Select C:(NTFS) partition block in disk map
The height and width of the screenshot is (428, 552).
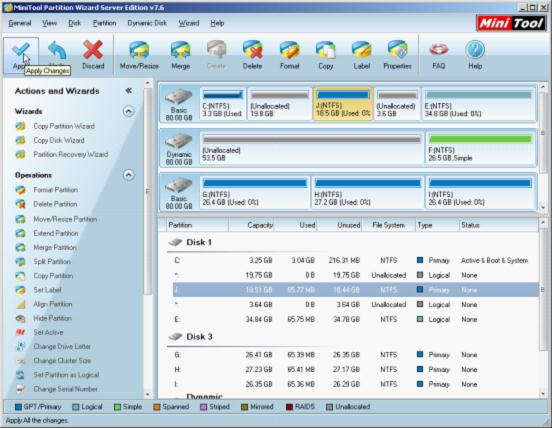pyautogui.click(x=222, y=104)
